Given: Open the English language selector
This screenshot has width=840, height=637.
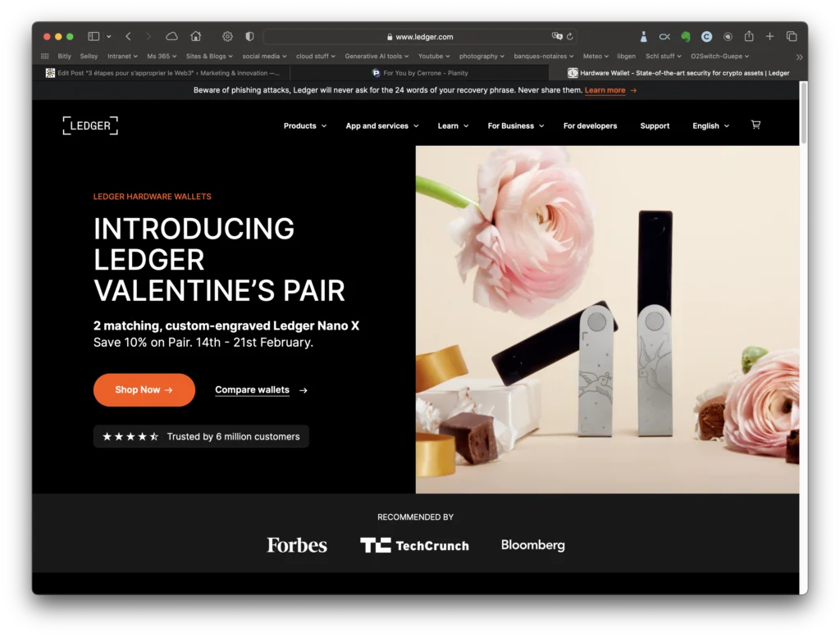Looking at the screenshot, I should tap(710, 125).
